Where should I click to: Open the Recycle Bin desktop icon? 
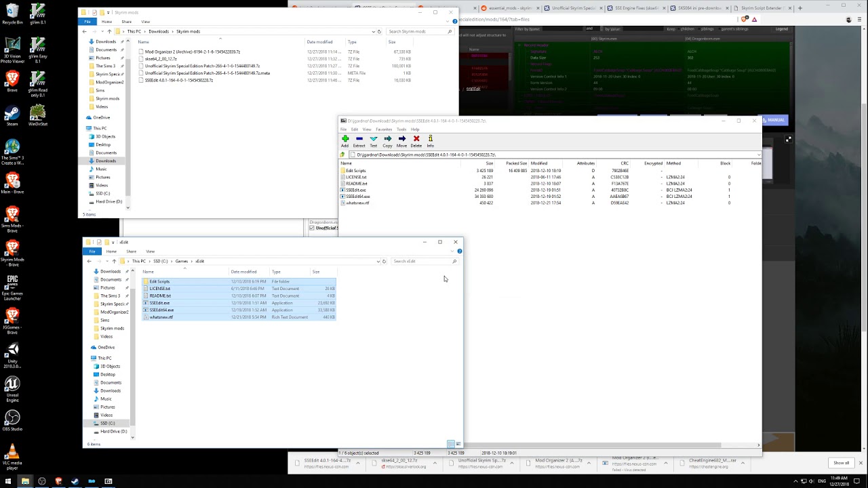point(12,14)
